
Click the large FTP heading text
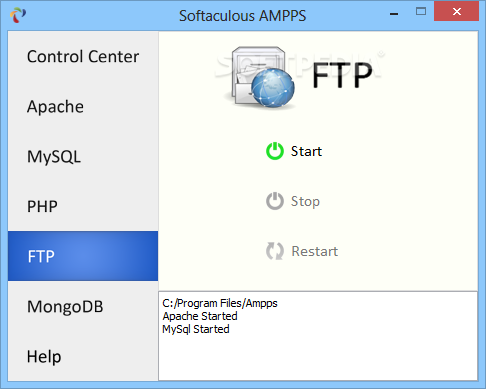(342, 75)
